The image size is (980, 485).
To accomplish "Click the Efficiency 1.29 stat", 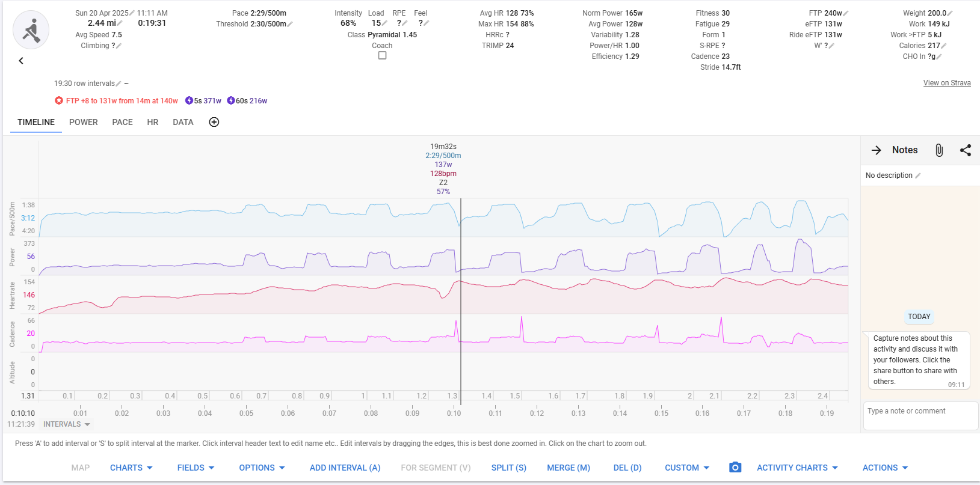I will point(615,56).
